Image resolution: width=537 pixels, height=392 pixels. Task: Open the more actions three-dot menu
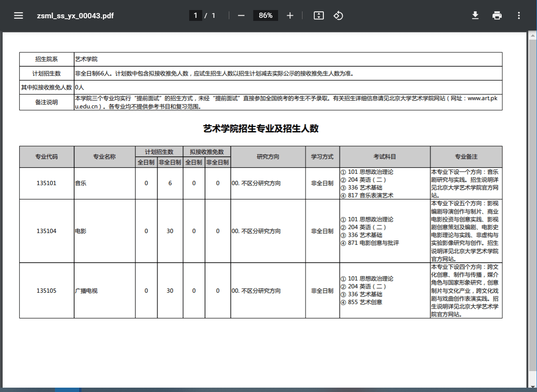(x=519, y=16)
